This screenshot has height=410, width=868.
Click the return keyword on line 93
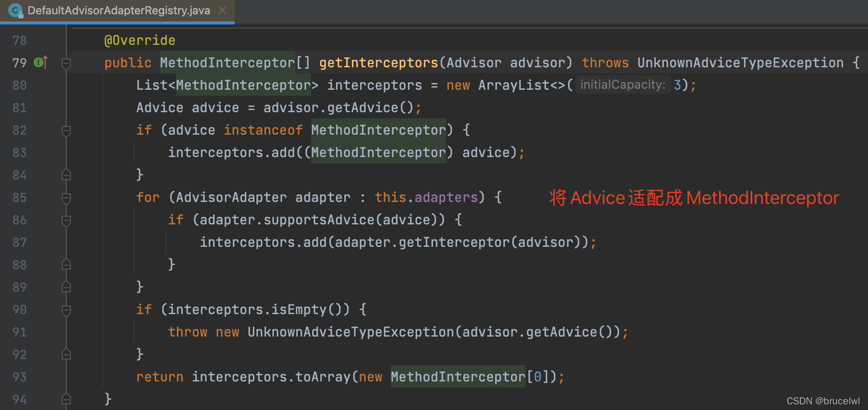(x=160, y=377)
